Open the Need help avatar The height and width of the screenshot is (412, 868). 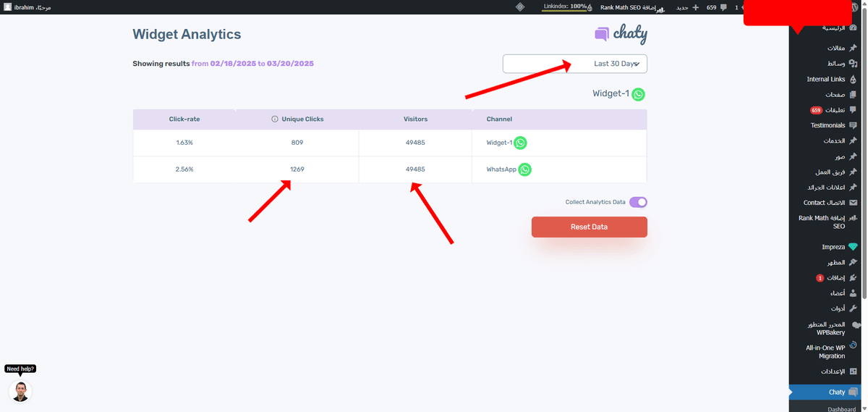pyautogui.click(x=21, y=391)
